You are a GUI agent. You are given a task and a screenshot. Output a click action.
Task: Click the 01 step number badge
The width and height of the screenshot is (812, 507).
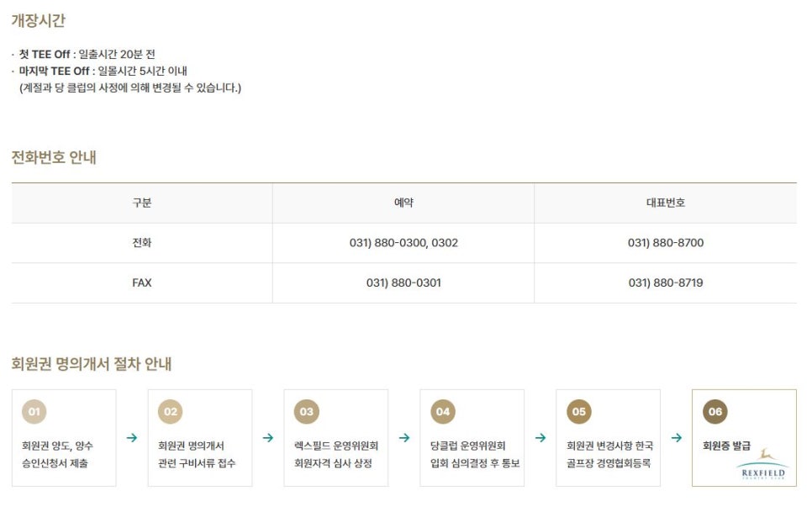(34, 412)
